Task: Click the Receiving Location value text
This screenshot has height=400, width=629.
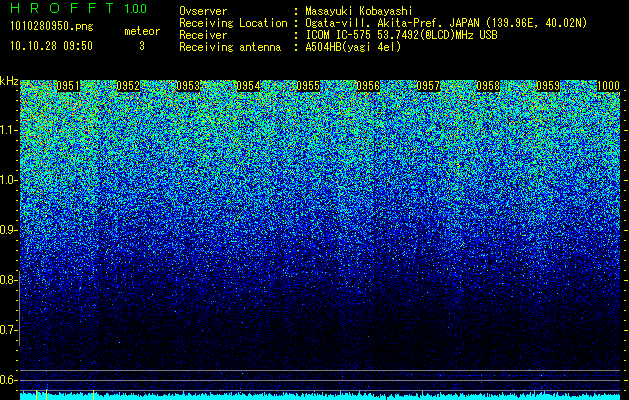Action: click(x=446, y=23)
